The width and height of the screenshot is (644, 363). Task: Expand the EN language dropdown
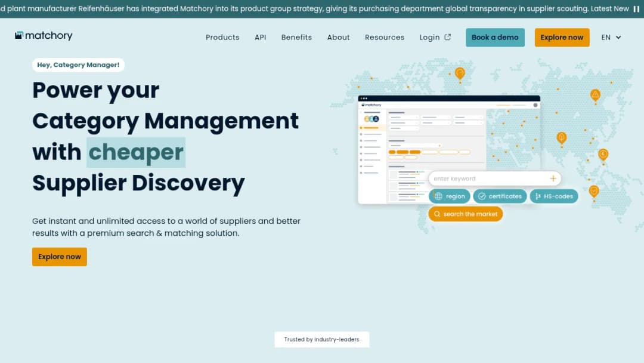(x=611, y=38)
